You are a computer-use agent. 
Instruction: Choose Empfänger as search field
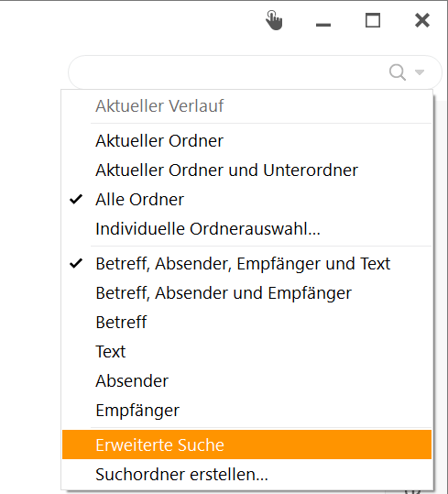[x=246, y=411]
